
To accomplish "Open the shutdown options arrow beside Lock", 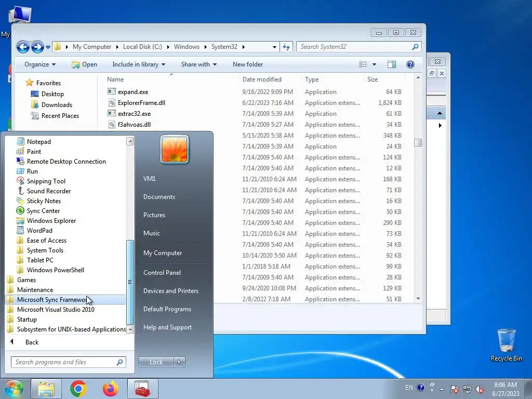I will click(x=179, y=362).
